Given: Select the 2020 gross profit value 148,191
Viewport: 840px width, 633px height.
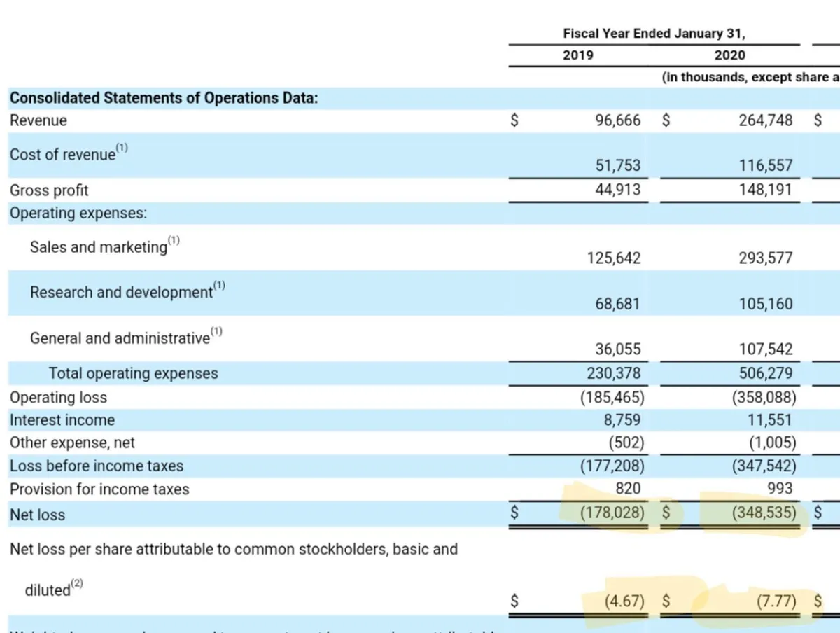Looking at the screenshot, I should click(x=765, y=189).
